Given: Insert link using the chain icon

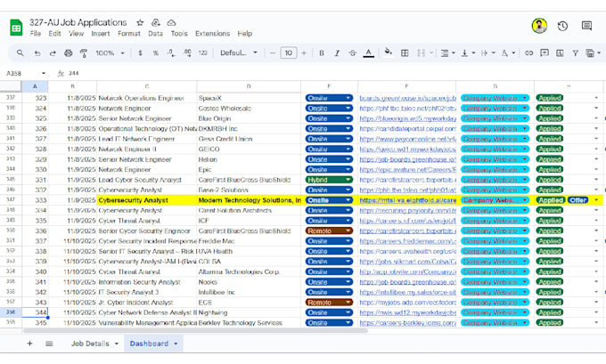Looking at the screenshot, I should tap(528, 53).
